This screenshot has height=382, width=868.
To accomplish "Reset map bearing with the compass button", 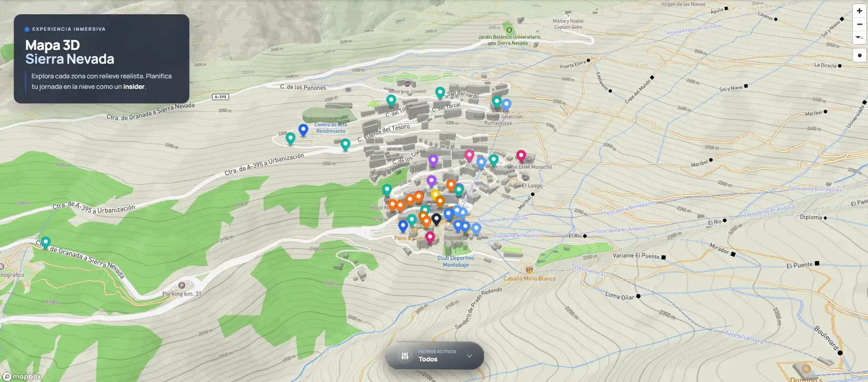I will pyautogui.click(x=859, y=38).
